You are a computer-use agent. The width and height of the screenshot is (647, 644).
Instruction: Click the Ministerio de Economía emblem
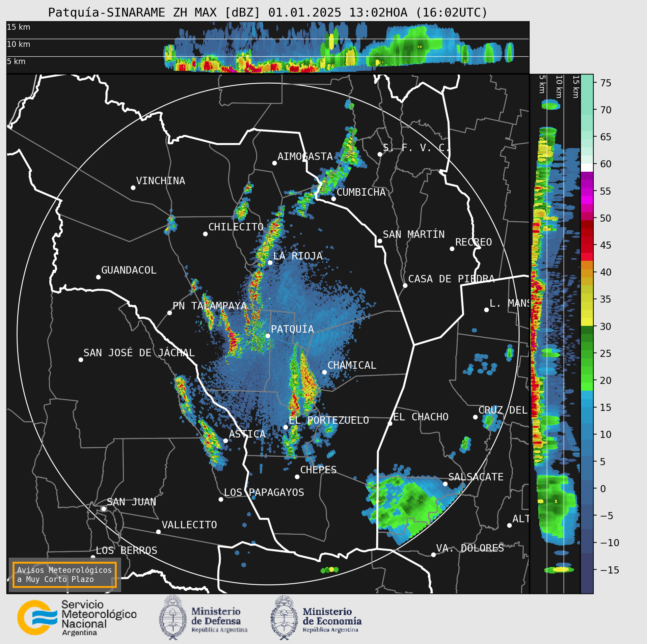pos(284,618)
